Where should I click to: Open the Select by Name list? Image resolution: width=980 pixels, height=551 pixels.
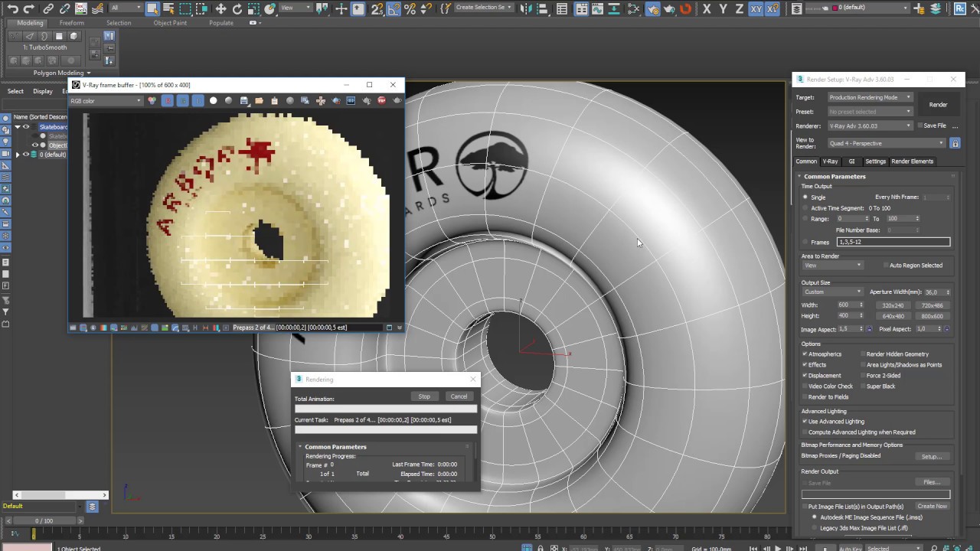(168, 8)
